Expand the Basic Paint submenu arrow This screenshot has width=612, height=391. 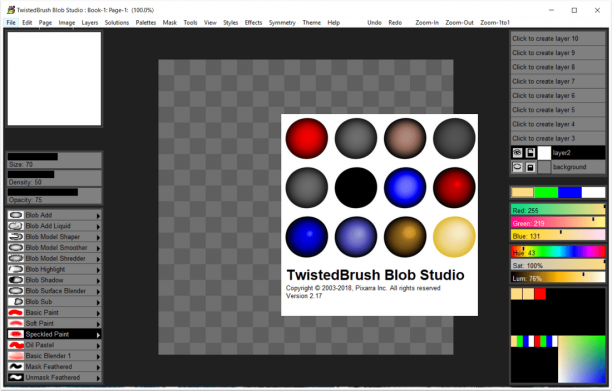[x=98, y=313]
